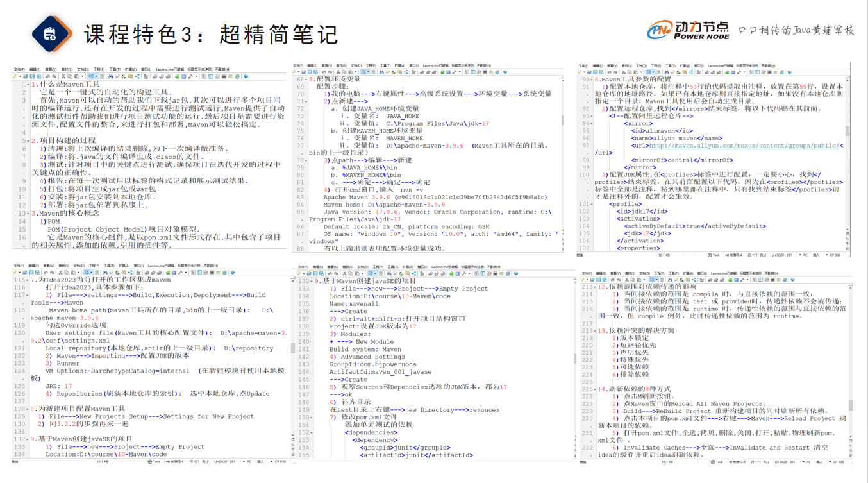Click the Help icon at the top-left editor toolbar end
Image resolution: width=868 pixels, height=483 pixels.
point(246,76)
